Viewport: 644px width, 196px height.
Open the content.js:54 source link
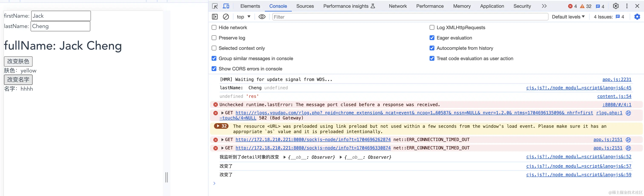click(614, 96)
